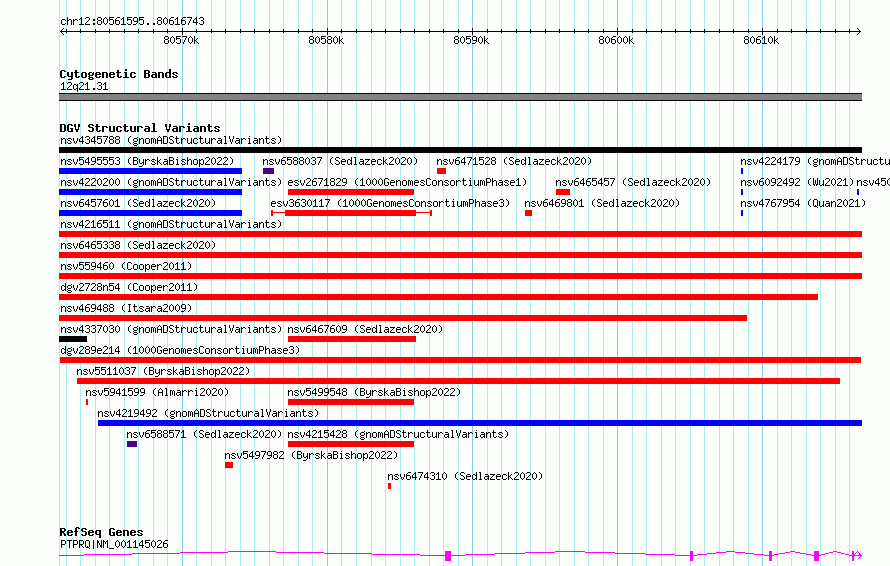Open nsv469488 (Itsara2009) label
Viewport: 890px width, 566px height.
(126, 308)
